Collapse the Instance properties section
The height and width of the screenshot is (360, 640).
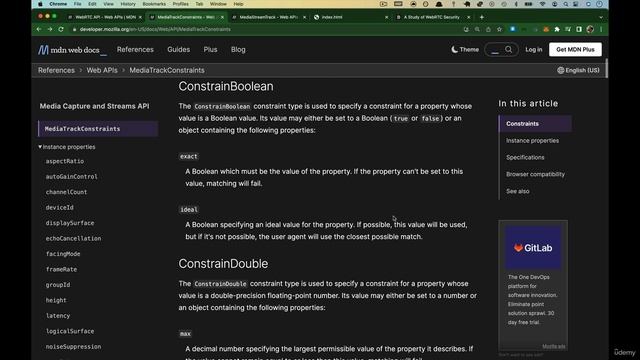[x=67, y=147]
